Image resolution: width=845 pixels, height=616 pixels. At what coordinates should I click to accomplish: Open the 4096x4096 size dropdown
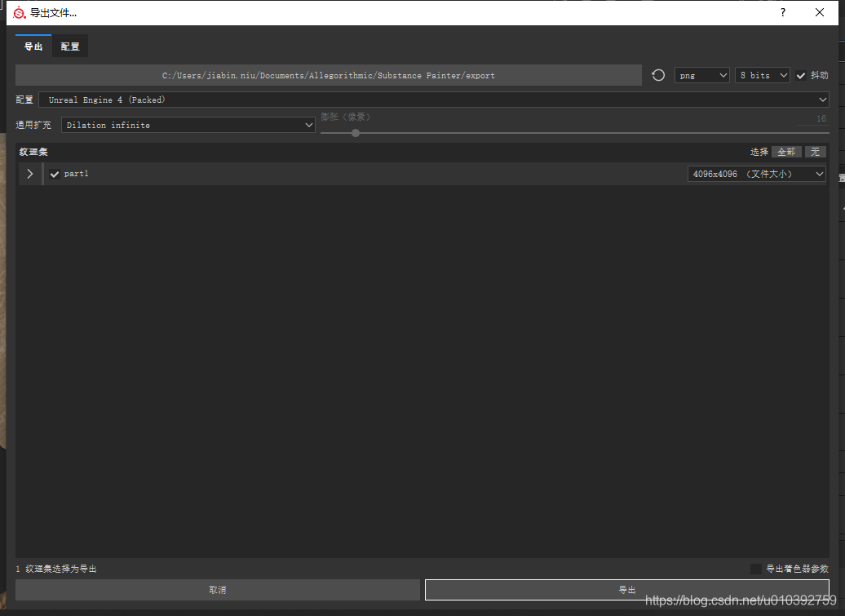(756, 174)
